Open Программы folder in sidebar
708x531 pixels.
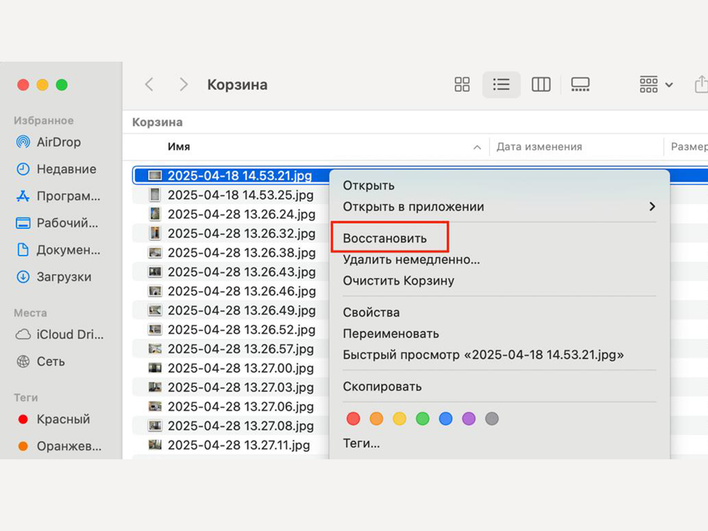click(58, 196)
